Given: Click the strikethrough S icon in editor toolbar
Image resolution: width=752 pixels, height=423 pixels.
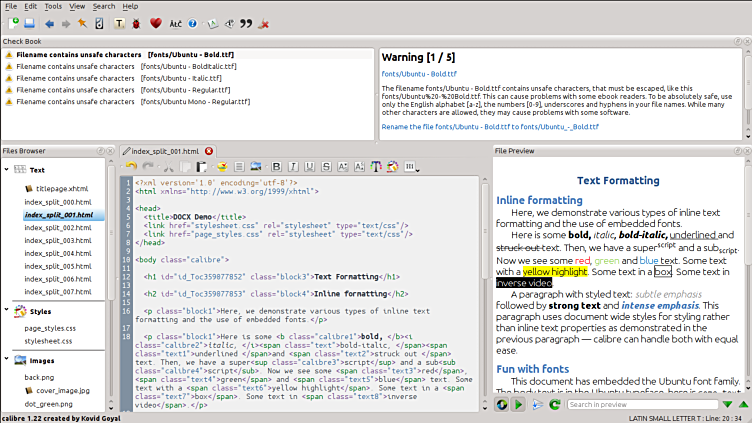Looking at the screenshot, I should pos(325,166).
